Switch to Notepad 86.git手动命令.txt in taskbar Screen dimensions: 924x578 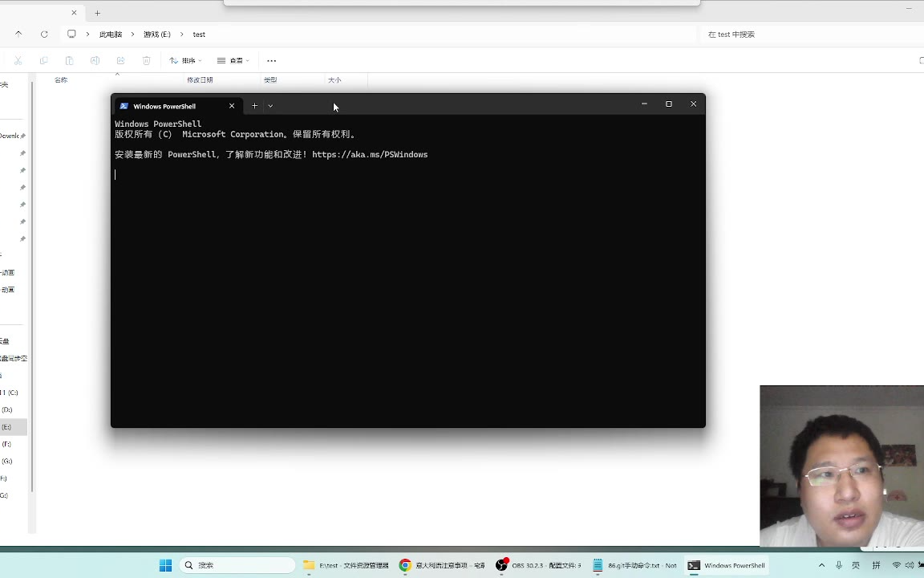tap(634, 565)
